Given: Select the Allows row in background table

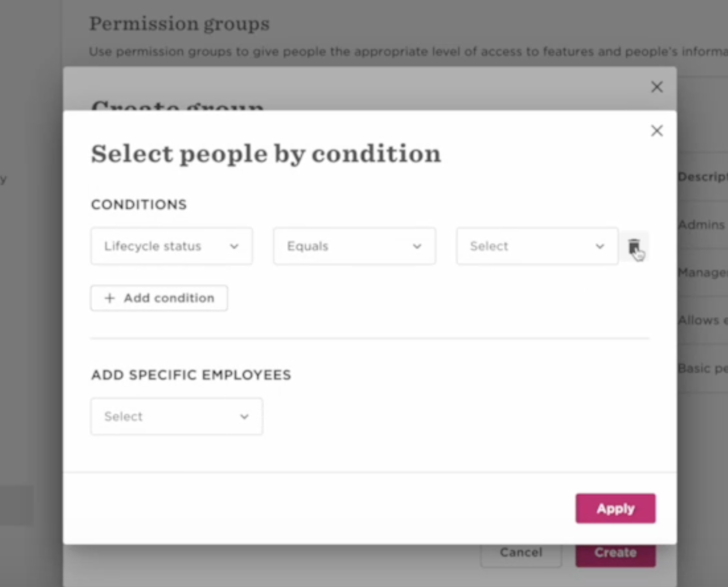Looking at the screenshot, I should coord(702,320).
